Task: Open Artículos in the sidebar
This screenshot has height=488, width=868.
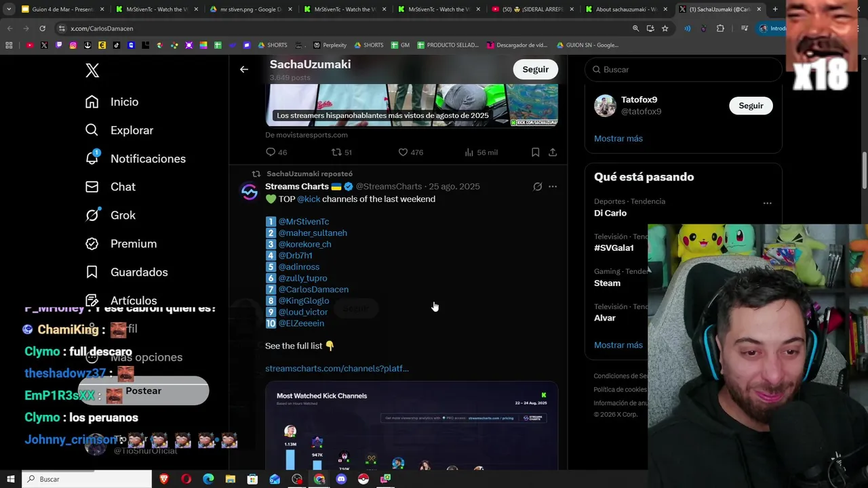Action: pos(121,300)
